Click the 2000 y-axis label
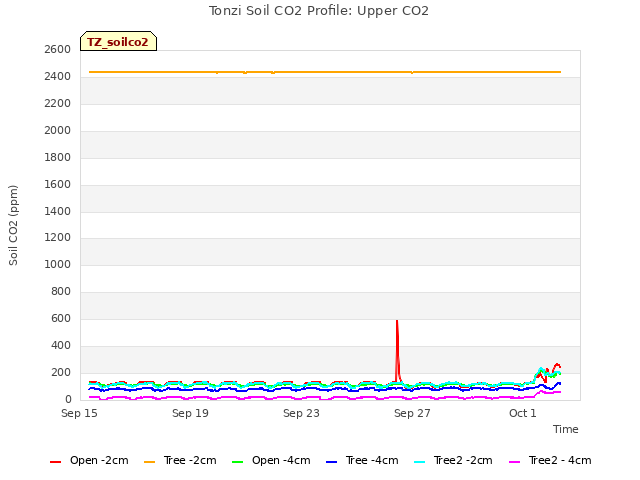Screen dimensions: 640x480 coord(58,130)
